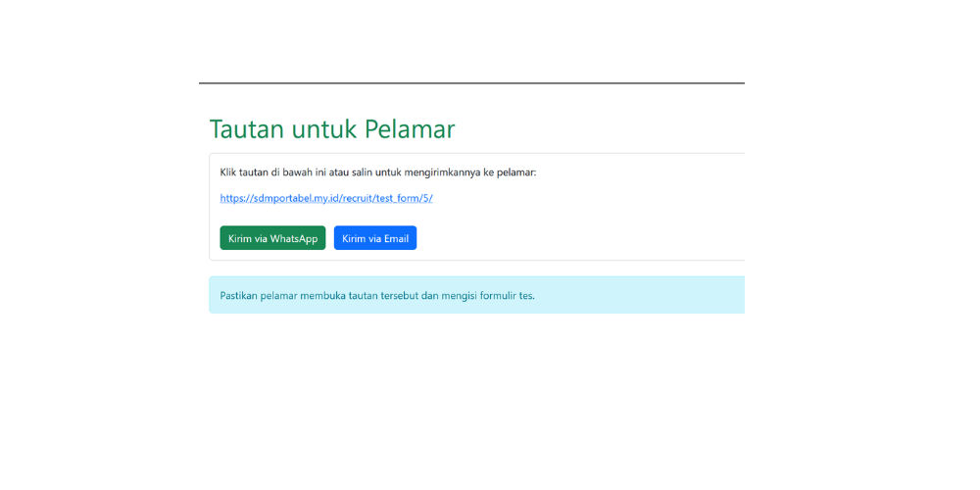The height and width of the screenshot is (490, 980).
Task: Click blank card area right of the link
Action: click(588, 198)
